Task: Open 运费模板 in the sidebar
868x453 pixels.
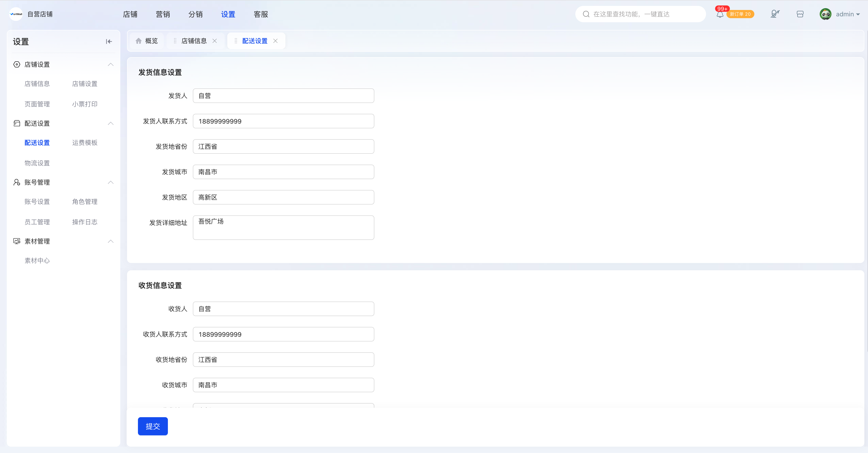Action: [85, 143]
